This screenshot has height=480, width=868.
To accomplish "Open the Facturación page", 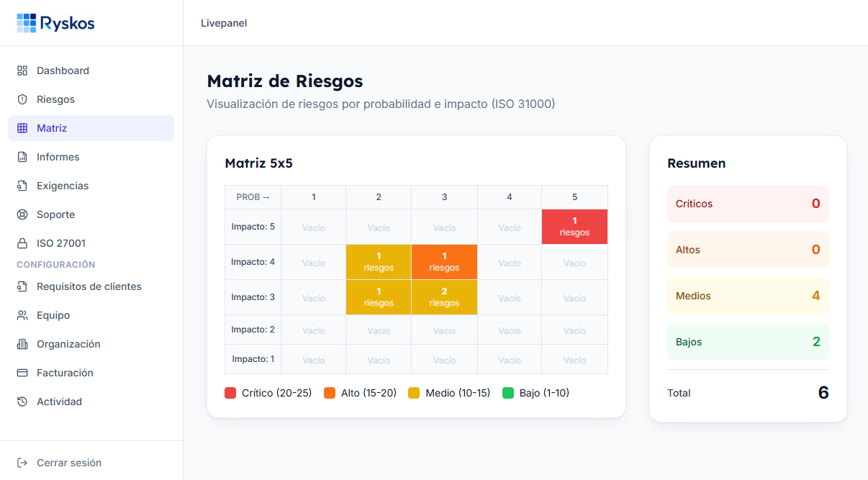I will pos(91,373).
